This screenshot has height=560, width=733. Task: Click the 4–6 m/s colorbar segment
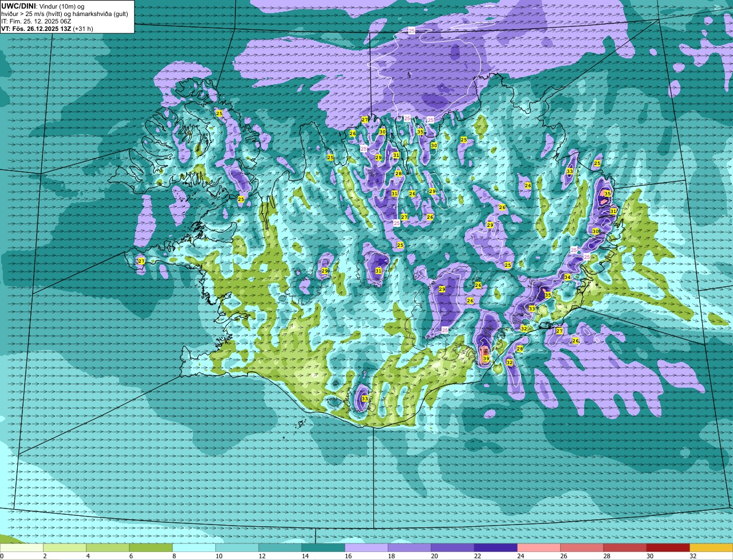108,547
